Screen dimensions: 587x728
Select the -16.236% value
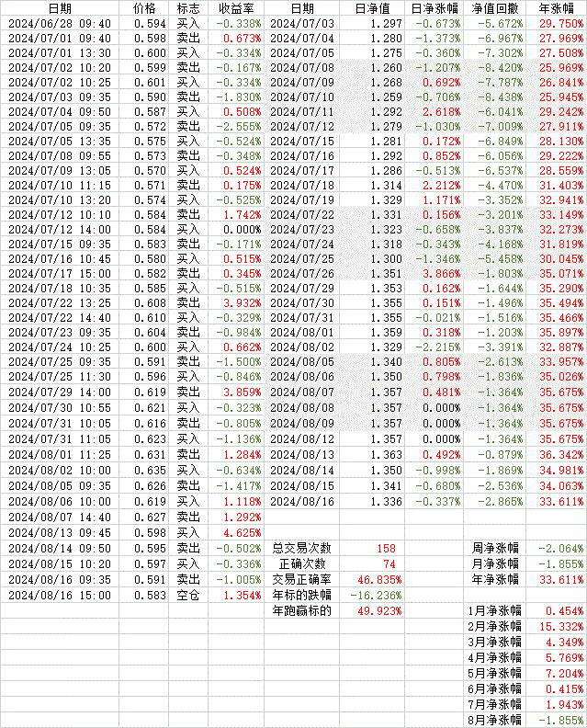click(x=376, y=596)
